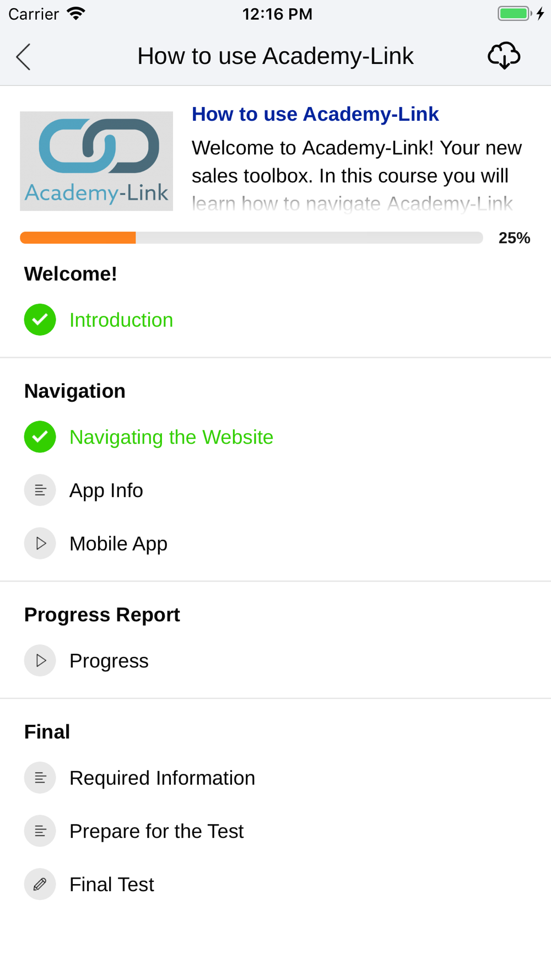The height and width of the screenshot is (980, 551).
Task: Tap the Mobile App play icon
Action: (x=40, y=543)
